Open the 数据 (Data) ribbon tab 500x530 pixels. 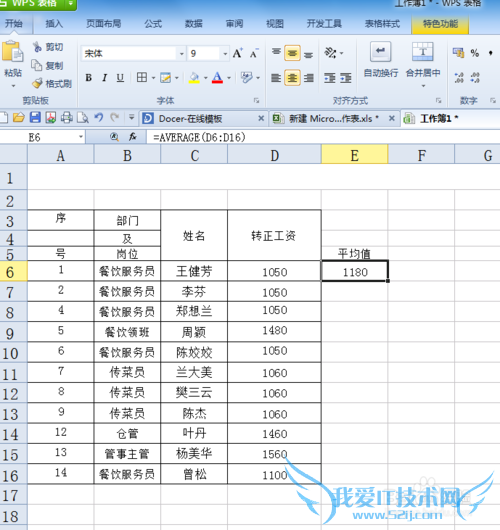194,24
